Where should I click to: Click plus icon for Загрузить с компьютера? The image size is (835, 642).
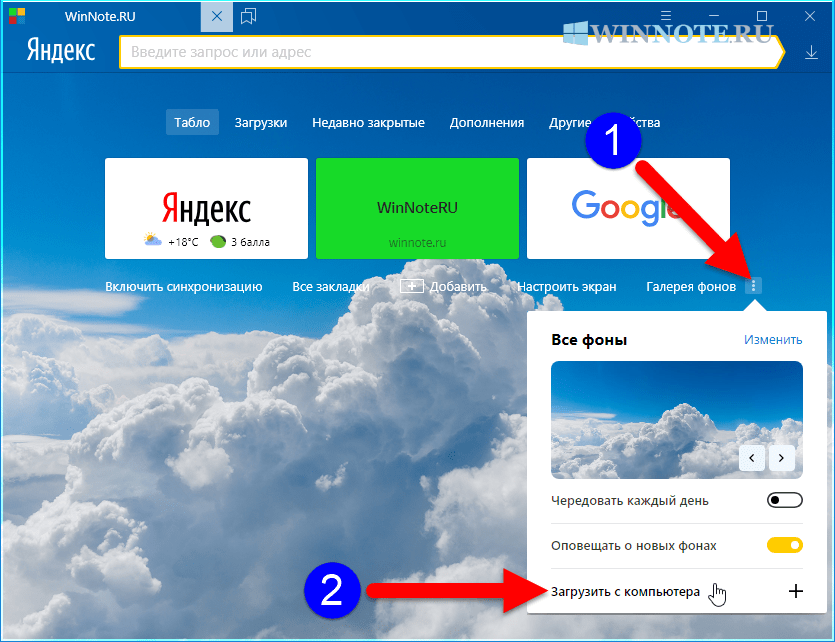pyautogui.click(x=796, y=591)
